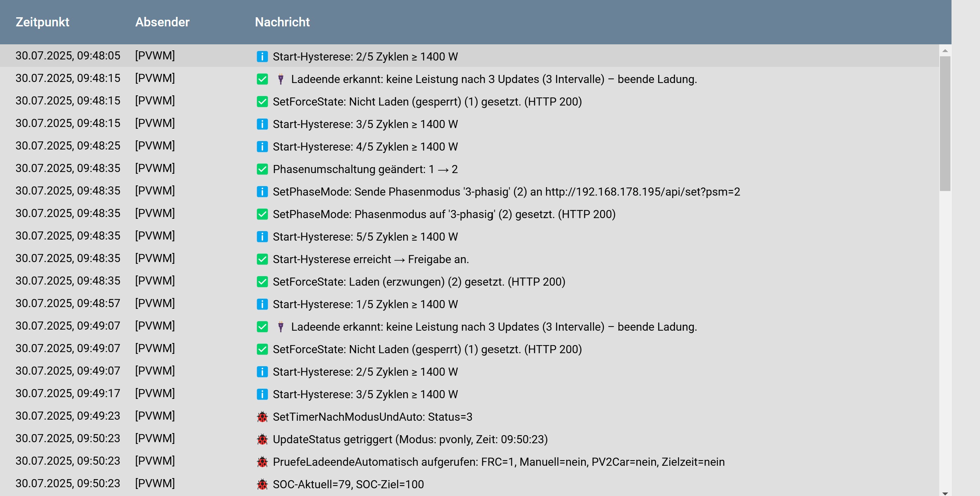Click green checkmark for SetForceState Laden (erzwungen)
Viewport: 980px width, 496px height.
click(x=262, y=282)
